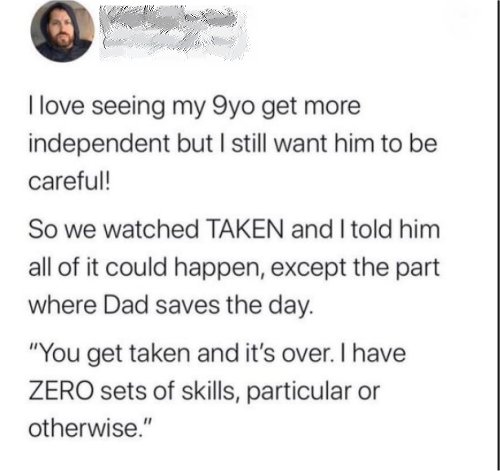This screenshot has height=471, width=500.
Task: Open the author's profile photo avatar
Action: [62, 31]
